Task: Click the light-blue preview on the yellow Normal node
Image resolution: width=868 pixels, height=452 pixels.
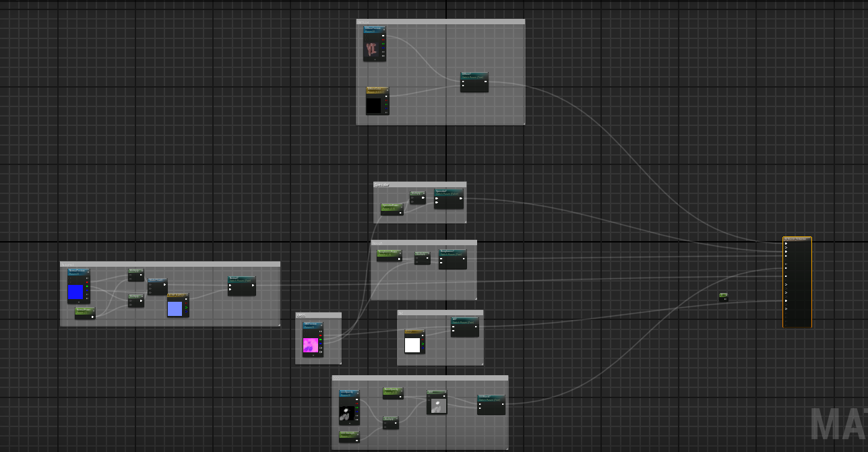Action: [175, 309]
